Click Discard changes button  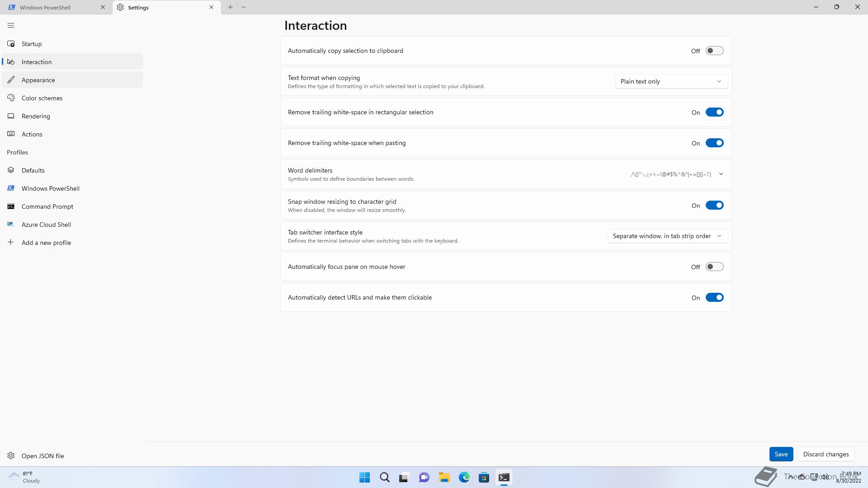[826, 454]
